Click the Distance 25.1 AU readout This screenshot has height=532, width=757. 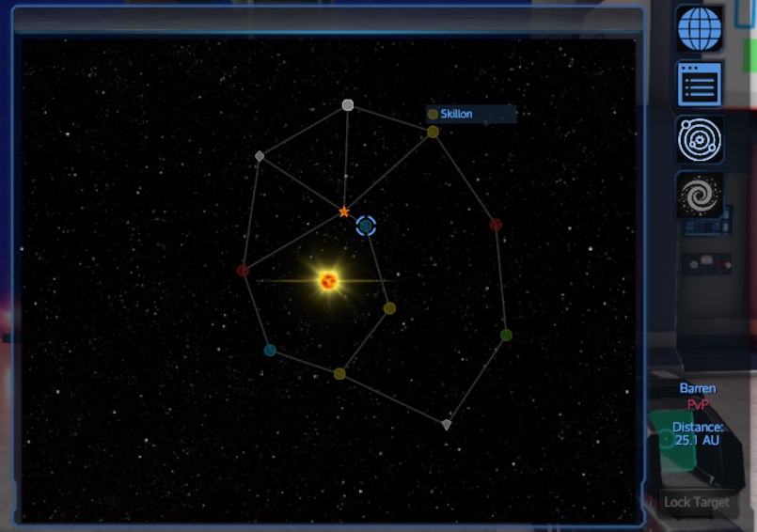[x=698, y=433]
